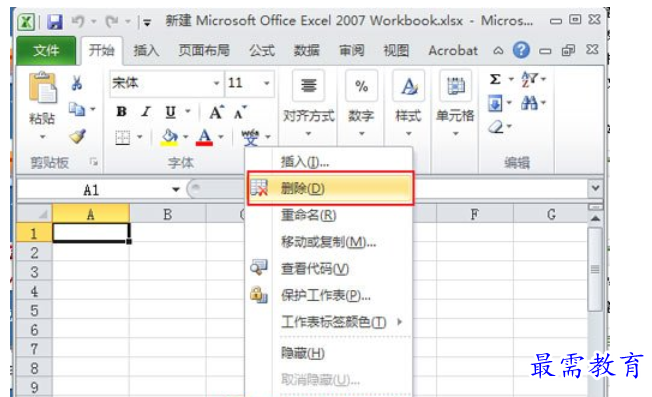652x397 pixels.
Task: Open the borders dropdown arrow
Action: tap(140, 137)
